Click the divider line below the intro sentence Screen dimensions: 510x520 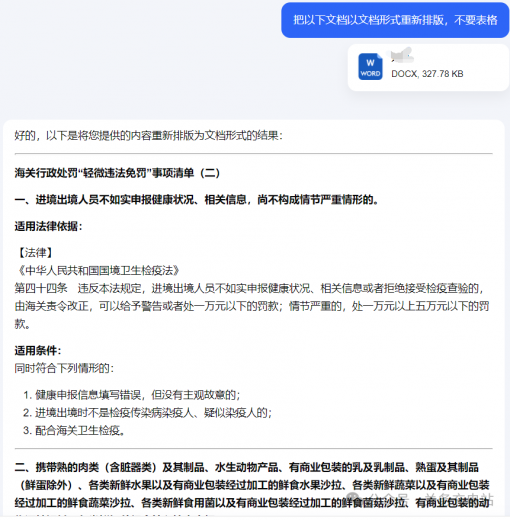(253, 154)
